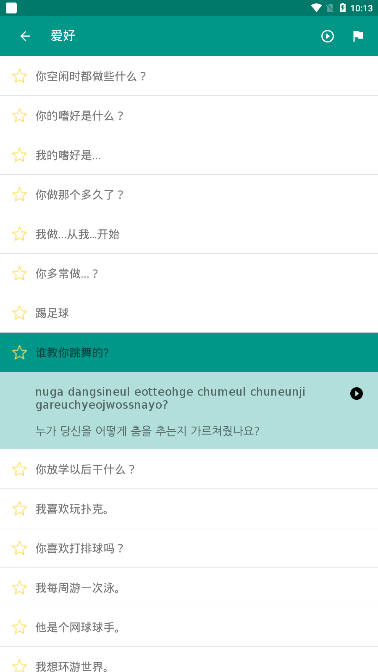Star the phrase 踢足球

pyautogui.click(x=19, y=313)
